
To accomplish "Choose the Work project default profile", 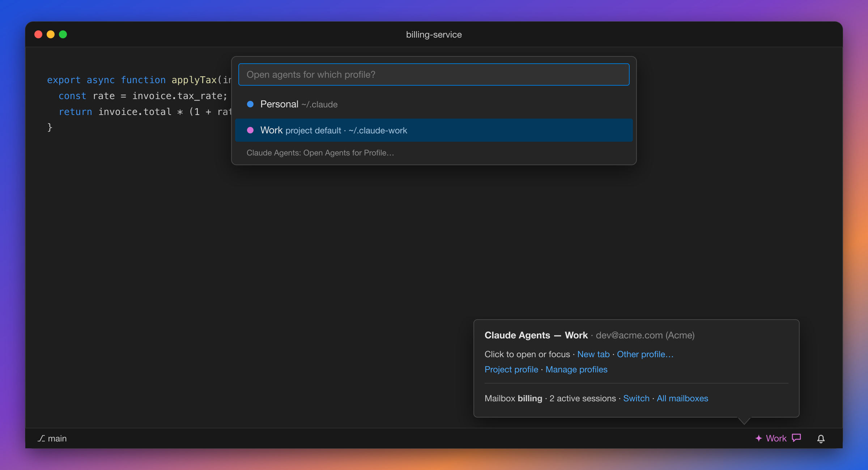I will point(434,130).
